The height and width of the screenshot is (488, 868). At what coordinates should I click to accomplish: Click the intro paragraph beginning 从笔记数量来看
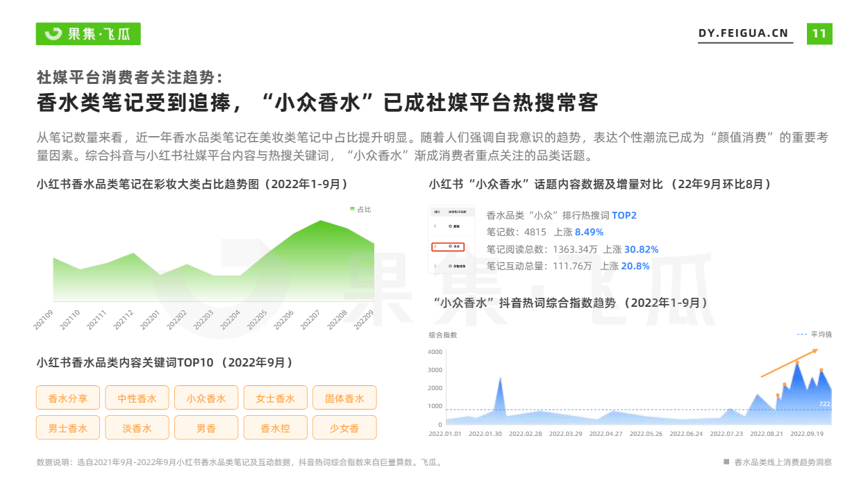pyautogui.click(x=432, y=146)
